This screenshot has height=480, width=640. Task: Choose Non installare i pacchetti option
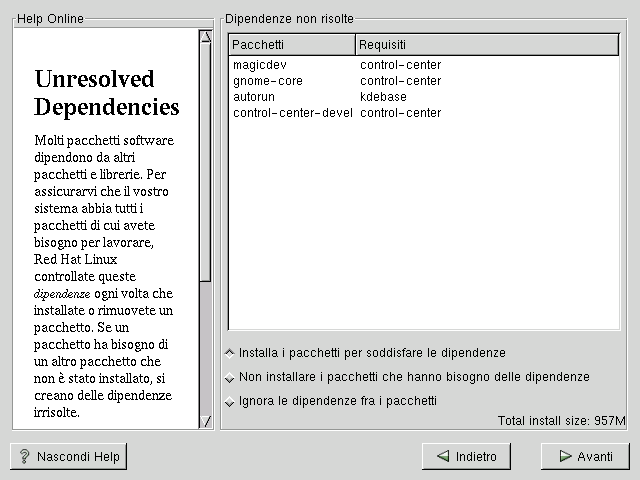(230, 377)
